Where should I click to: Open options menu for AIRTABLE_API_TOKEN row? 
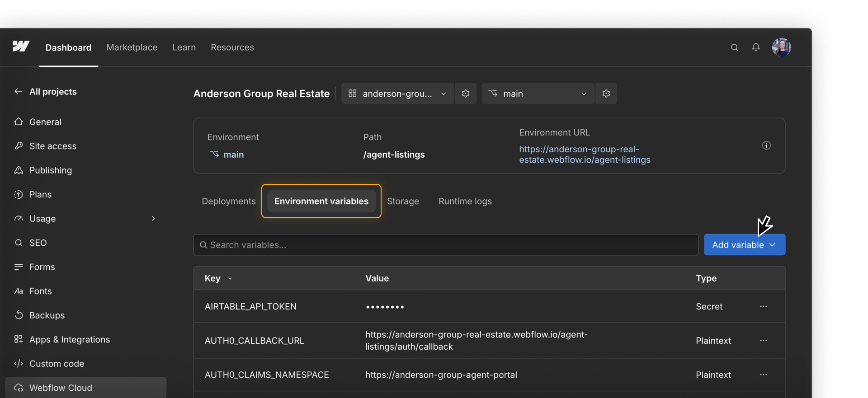pyautogui.click(x=764, y=306)
